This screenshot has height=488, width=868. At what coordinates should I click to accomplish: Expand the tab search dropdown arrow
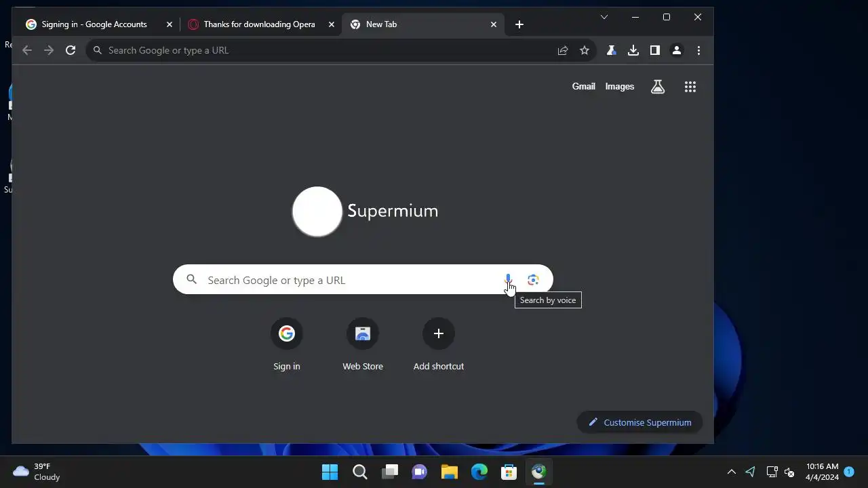(604, 17)
